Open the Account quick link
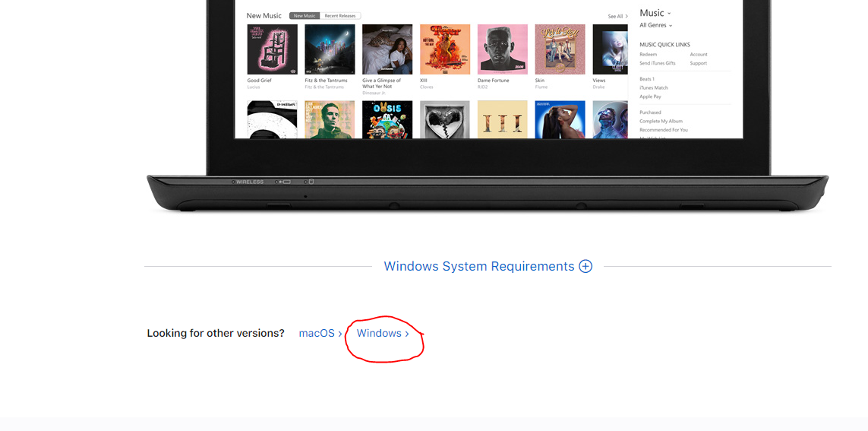 pyautogui.click(x=699, y=54)
